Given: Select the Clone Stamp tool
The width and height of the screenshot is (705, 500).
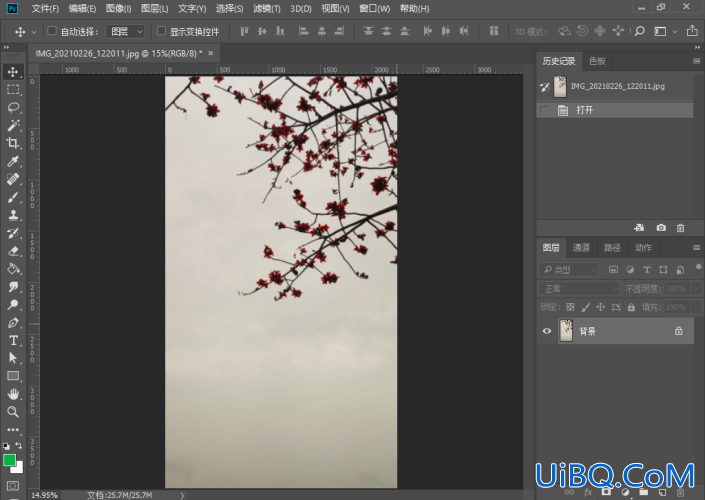Looking at the screenshot, I should tap(13, 215).
